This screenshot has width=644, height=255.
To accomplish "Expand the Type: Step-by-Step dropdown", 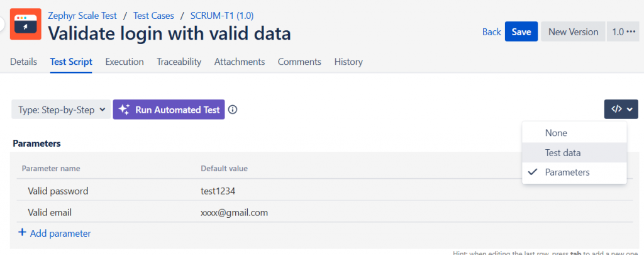I will click(x=61, y=110).
